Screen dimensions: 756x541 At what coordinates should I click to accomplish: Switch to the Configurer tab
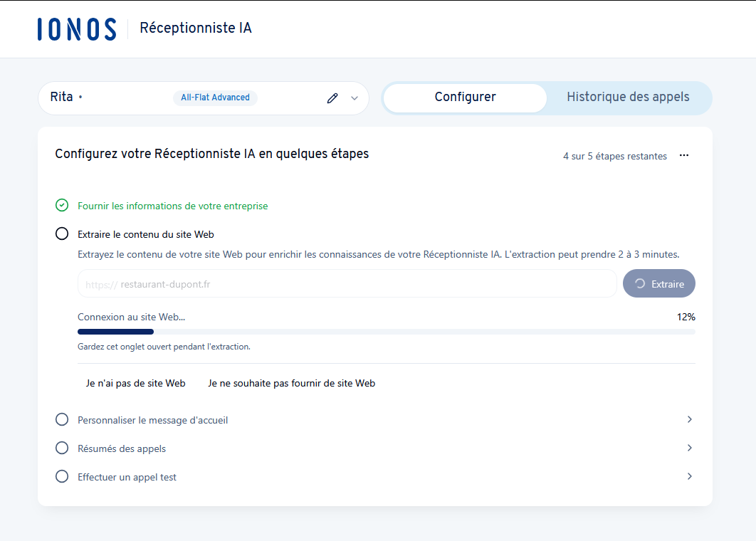(x=465, y=98)
